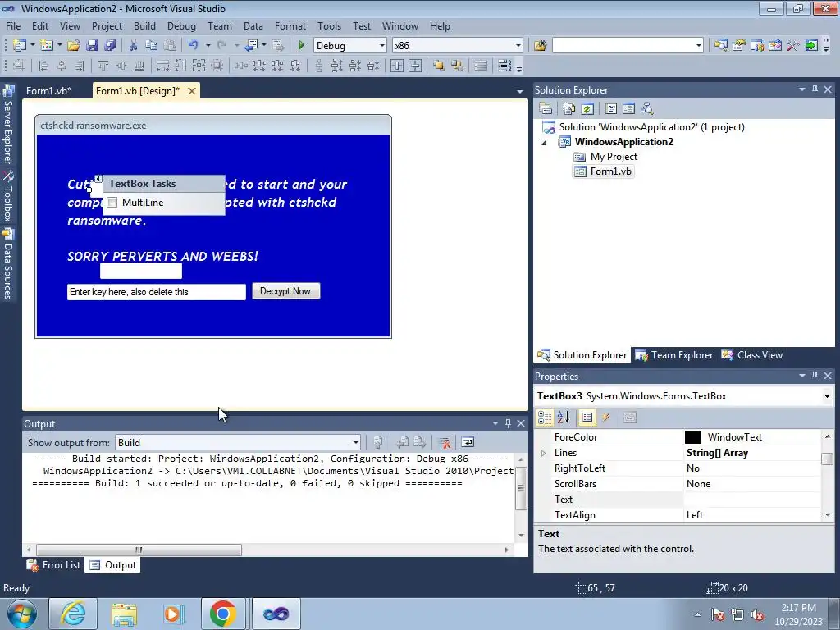
Task: Click the Undo arrow icon
Action: pos(194,46)
